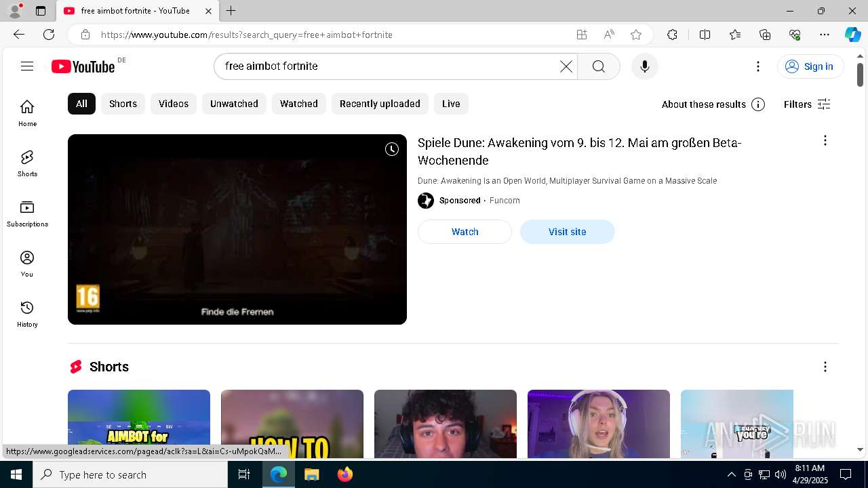Open Shorts in the sidebar
This screenshot has height=488, width=868.
pos(27,163)
